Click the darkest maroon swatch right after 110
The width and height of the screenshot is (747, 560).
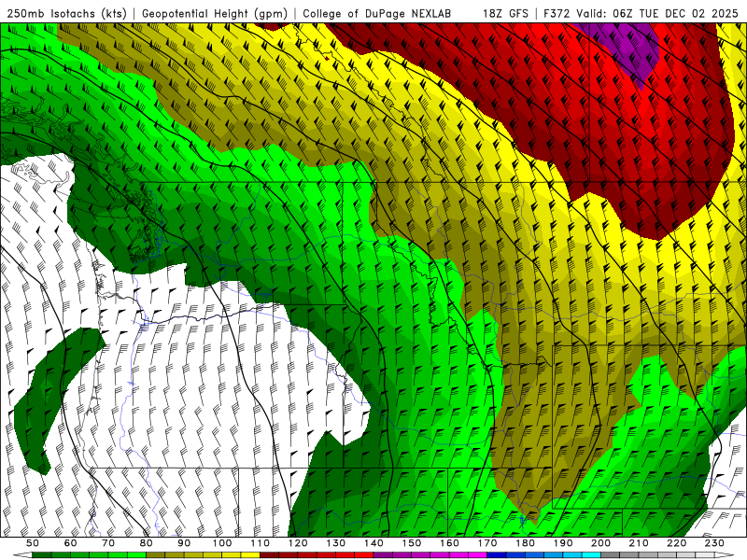pyautogui.click(x=269, y=554)
